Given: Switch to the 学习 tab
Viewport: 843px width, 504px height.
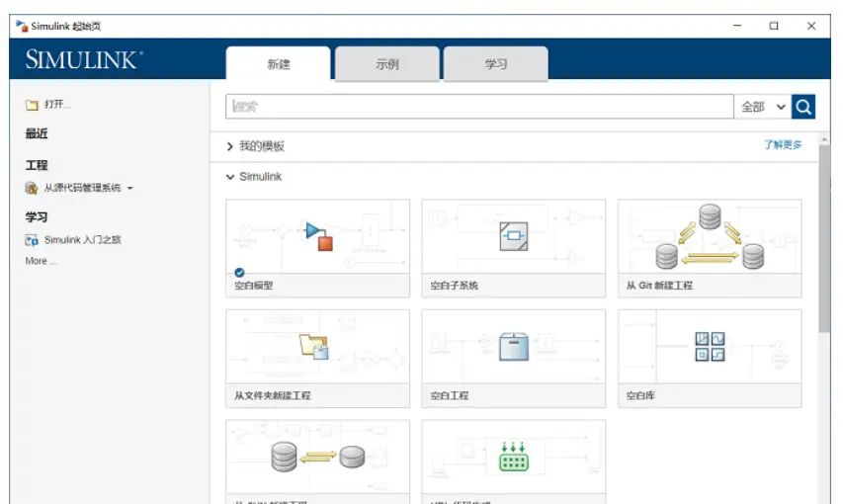Looking at the screenshot, I should click(x=496, y=64).
